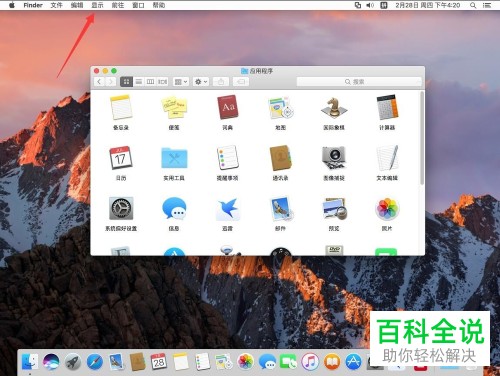This screenshot has height=376, width=500.
Task: Open the 帮助 menu
Action: point(159,5)
